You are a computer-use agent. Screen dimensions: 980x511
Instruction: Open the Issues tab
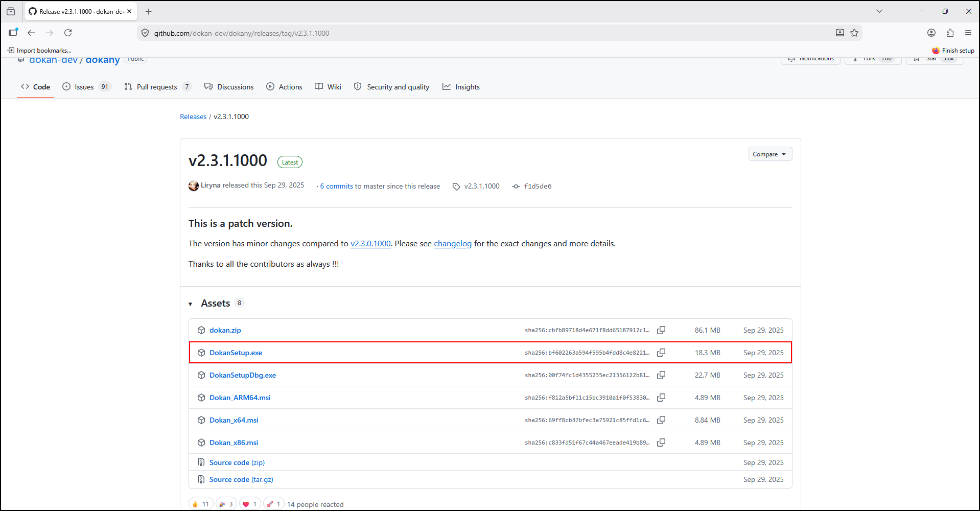pos(86,87)
